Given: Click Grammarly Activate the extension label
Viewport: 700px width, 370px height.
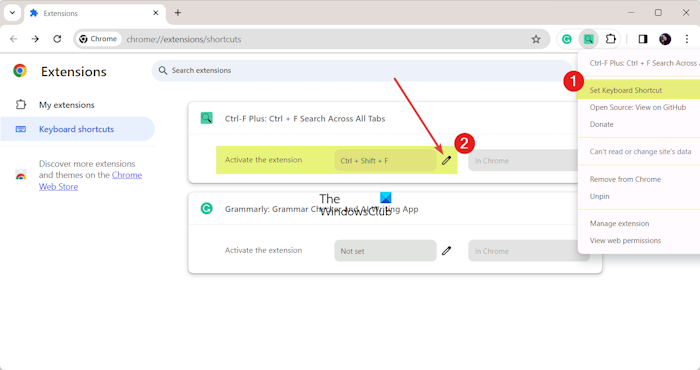Looking at the screenshot, I should (263, 250).
